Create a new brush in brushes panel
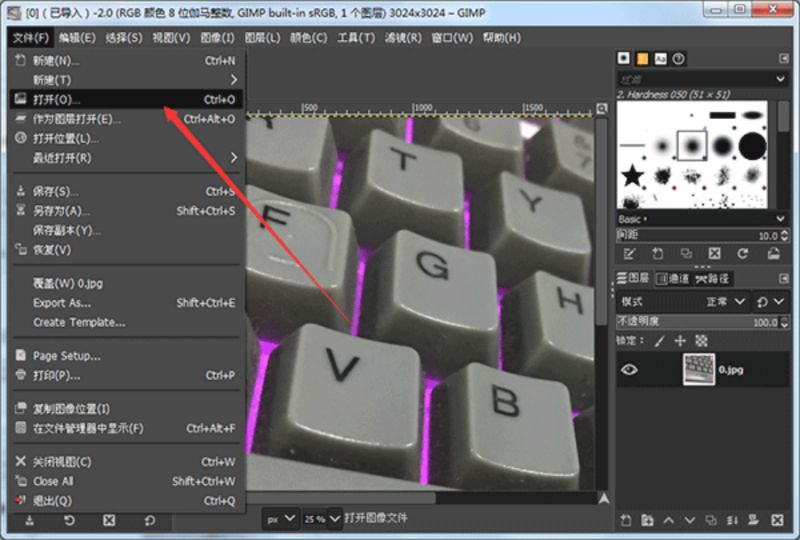Screen dimensions: 800x540 tap(658, 254)
